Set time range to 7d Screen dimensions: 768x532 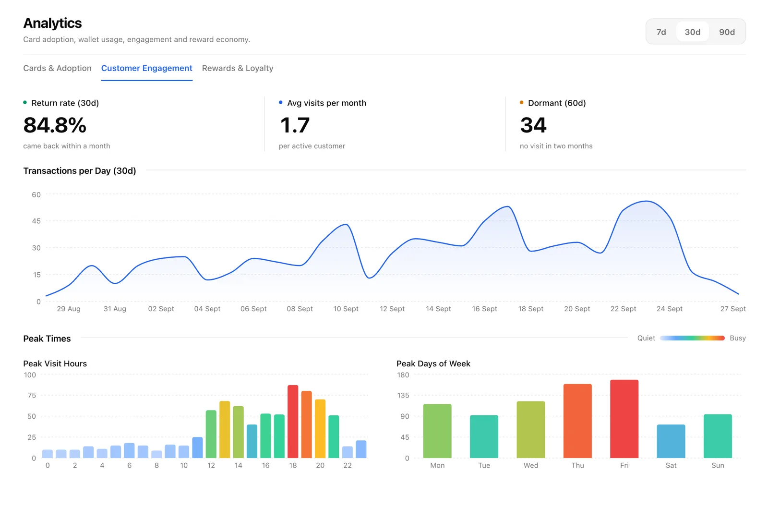[x=661, y=32]
